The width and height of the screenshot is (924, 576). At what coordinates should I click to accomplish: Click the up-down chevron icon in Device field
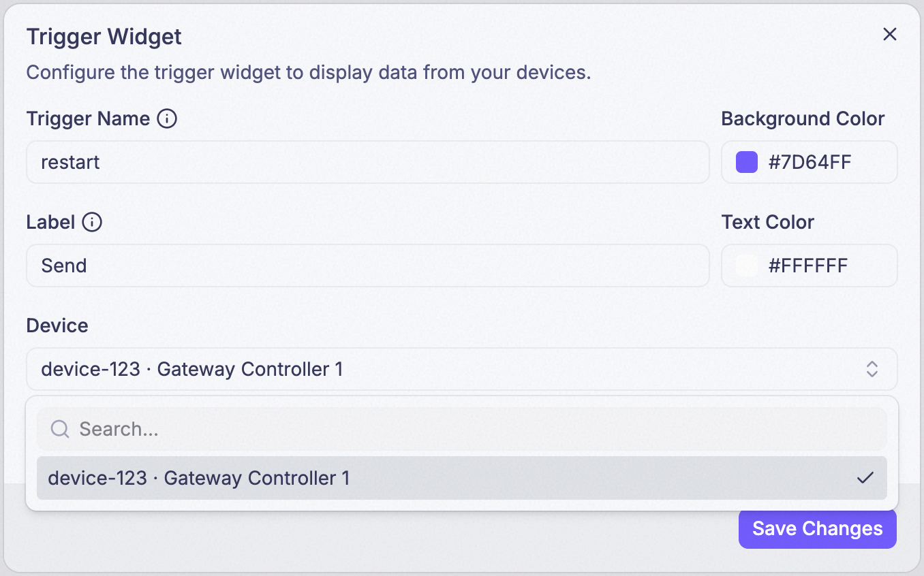coord(872,369)
